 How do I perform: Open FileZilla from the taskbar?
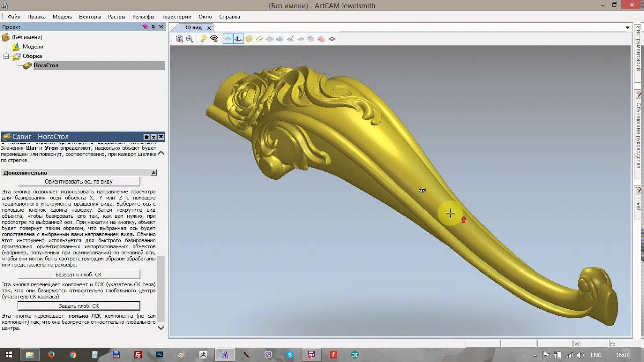coord(138,355)
